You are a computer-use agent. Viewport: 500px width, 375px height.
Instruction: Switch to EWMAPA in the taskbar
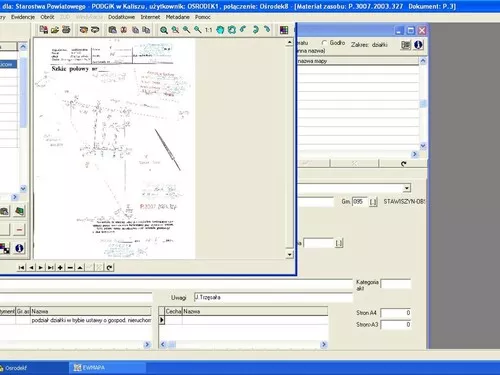click(107, 368)
